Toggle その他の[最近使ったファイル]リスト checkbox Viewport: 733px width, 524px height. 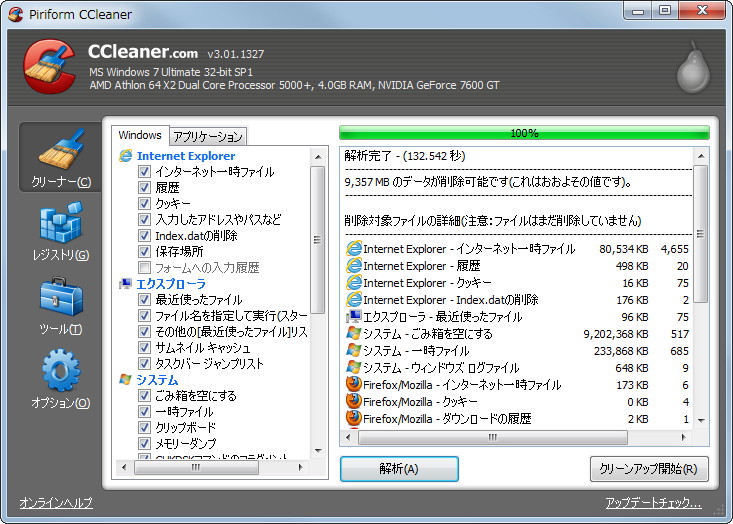(x=144, y=331)
